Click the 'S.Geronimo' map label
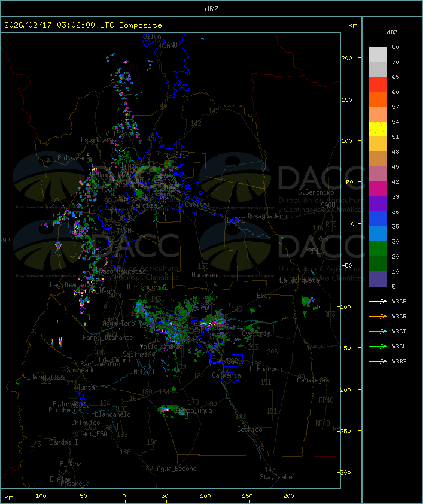 (316, 192)
